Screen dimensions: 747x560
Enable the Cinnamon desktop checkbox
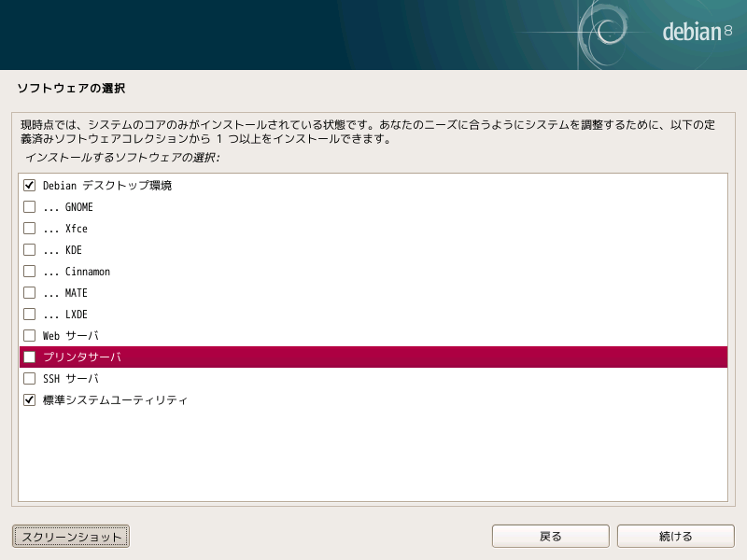29,271
